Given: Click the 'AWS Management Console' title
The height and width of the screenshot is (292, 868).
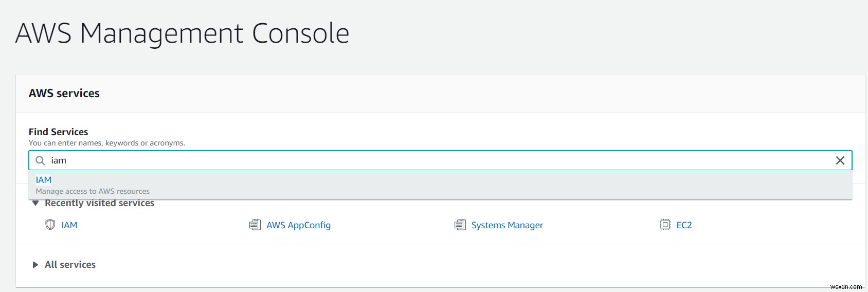Looking at the screenshot, I should click(183, 33).
